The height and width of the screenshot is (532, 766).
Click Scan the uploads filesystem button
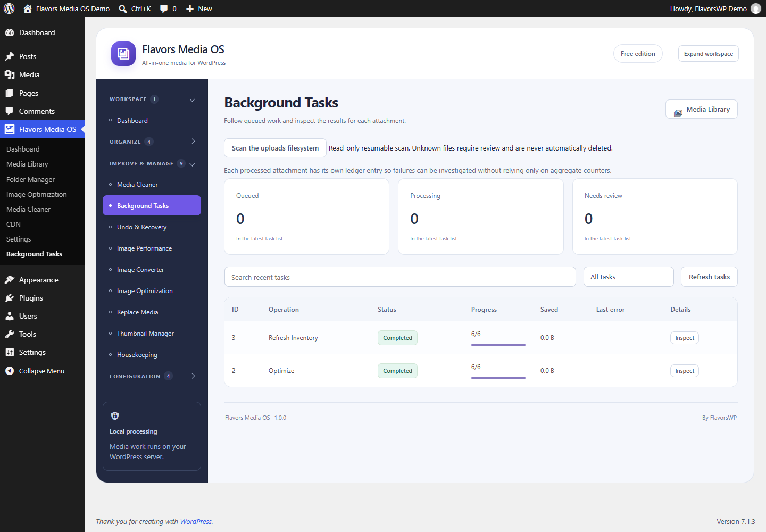[275, 148]
